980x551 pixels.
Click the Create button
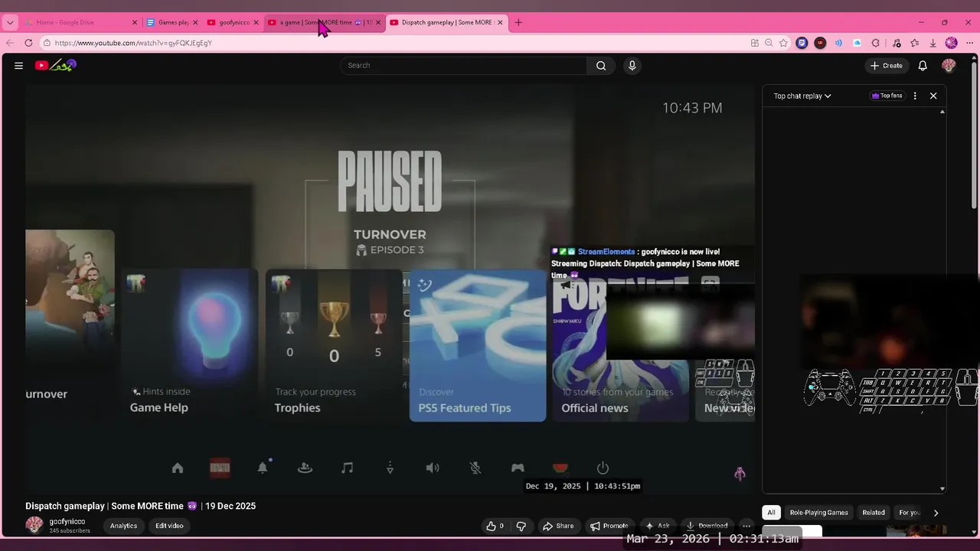[x=887, y=66]
